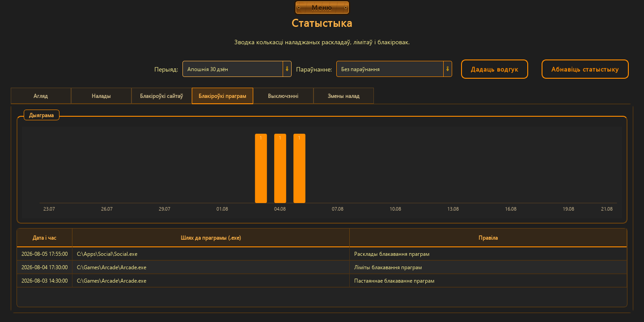644x322 pixels.
Task: Switch to the Агляд tab
Action: [41, 96]
